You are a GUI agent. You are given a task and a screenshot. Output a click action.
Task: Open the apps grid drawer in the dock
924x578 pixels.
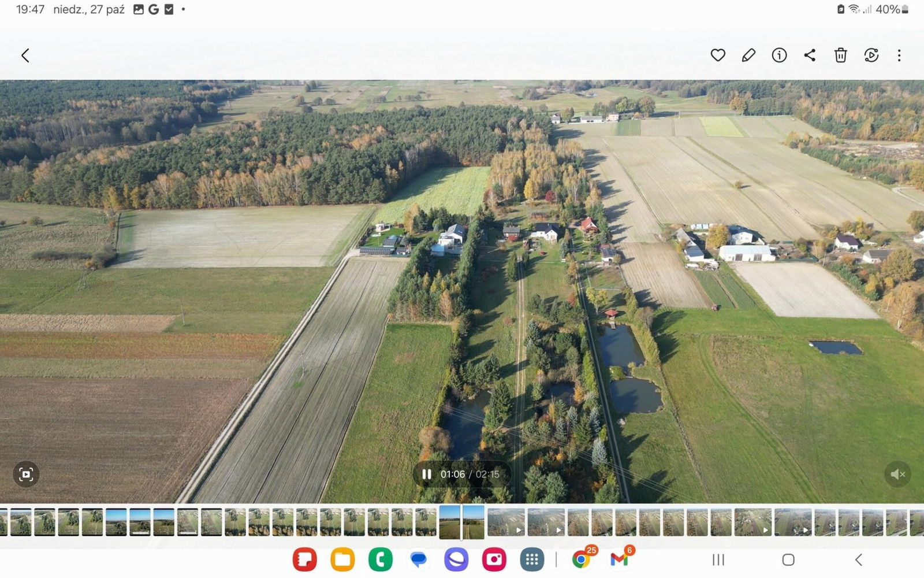(532, 560)
